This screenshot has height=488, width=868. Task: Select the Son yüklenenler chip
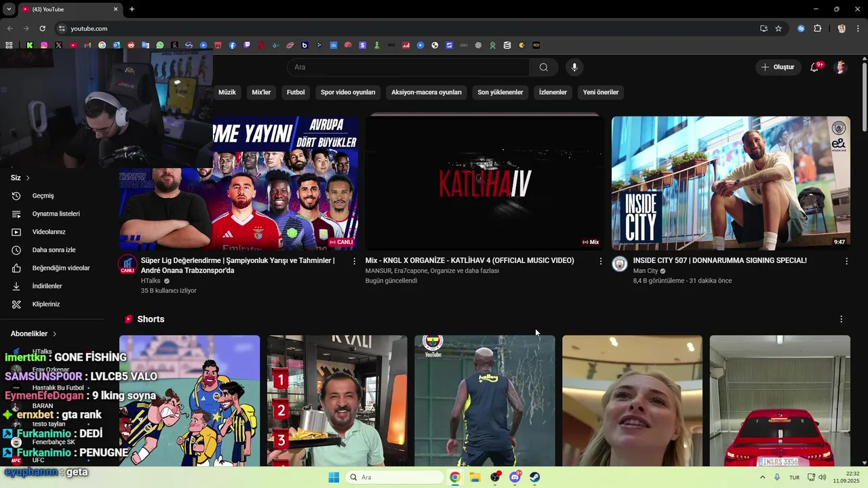pos(500,92)
